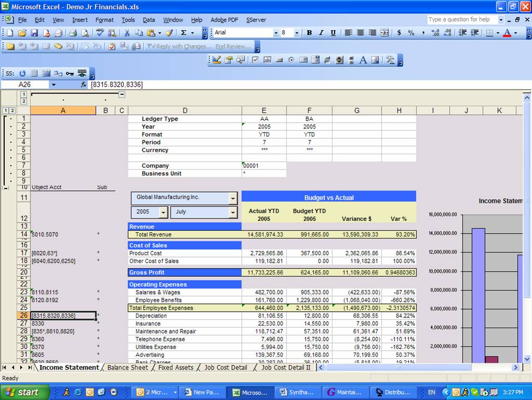
Task: Paste using the clipboard icon
Action: [x=151, y=33]
